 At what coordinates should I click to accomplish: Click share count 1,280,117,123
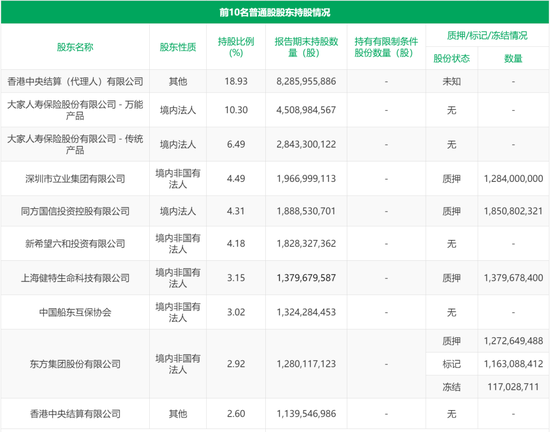306,364
